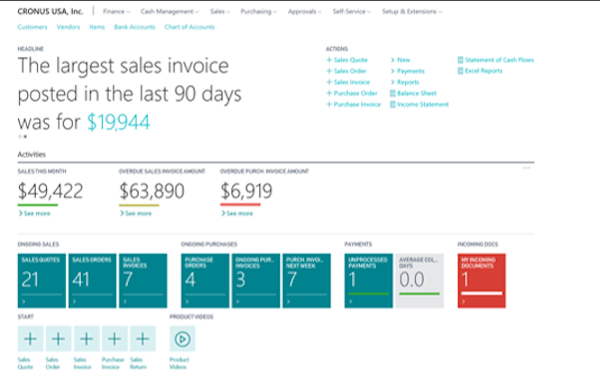See more under Overdue Purch. Invoice Amount
The height and width of the screenshot is (370, 600).
click(x=237, y=213)
